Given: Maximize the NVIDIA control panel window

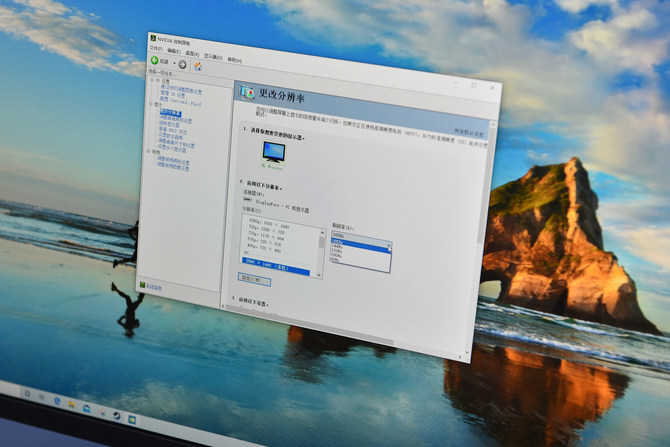Looking at the screenshot, I should coord(473,85).
